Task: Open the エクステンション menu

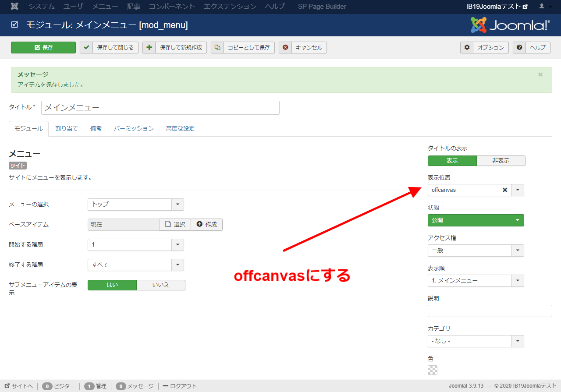Action: click(x=230, y=7)
